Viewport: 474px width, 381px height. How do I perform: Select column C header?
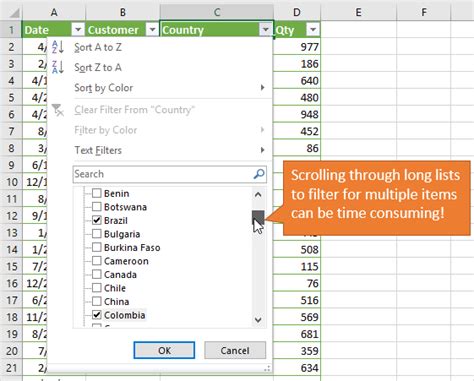[x=217, y=13]
